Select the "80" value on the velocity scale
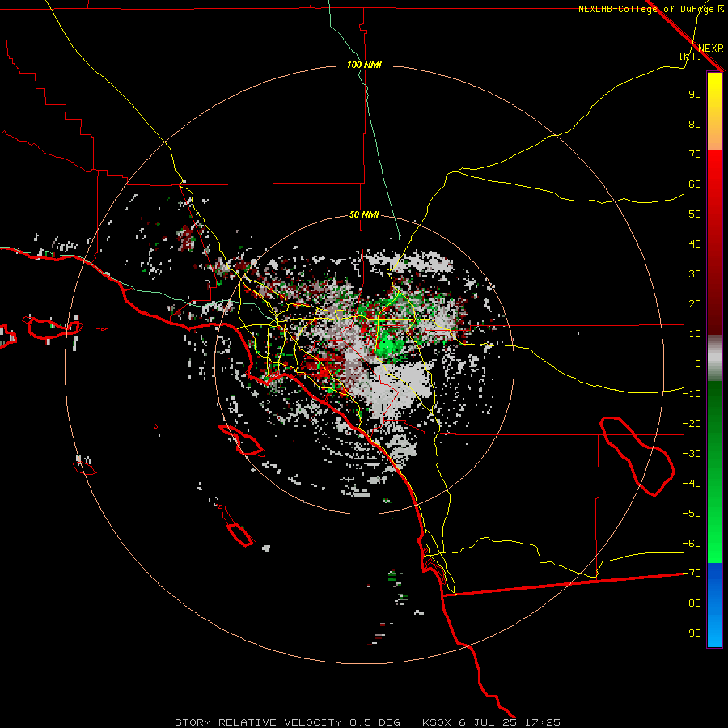The width and height of the screenshot is (728, 728). 695,124
